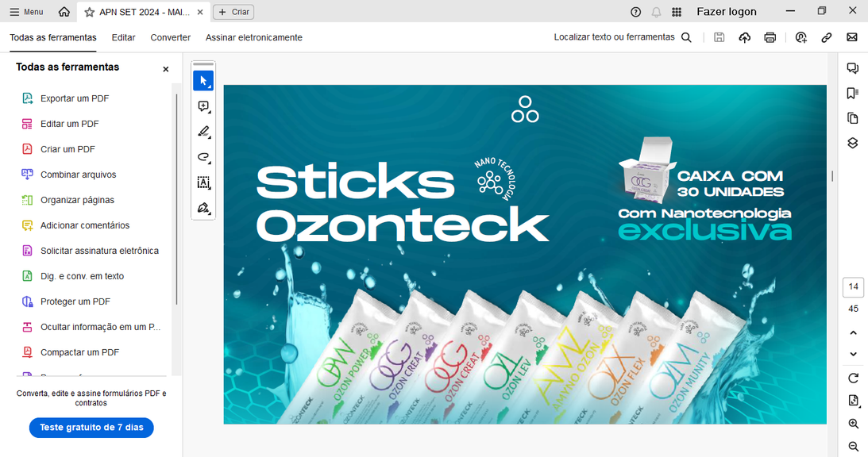Go to the Home icon

pyautogui.click(x=64, y=12)
